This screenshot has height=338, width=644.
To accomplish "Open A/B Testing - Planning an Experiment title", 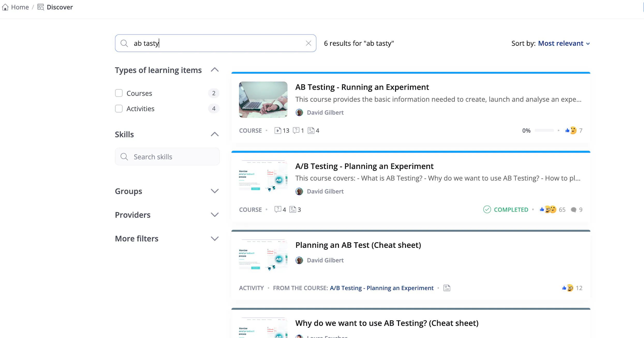I will (364, 166).
